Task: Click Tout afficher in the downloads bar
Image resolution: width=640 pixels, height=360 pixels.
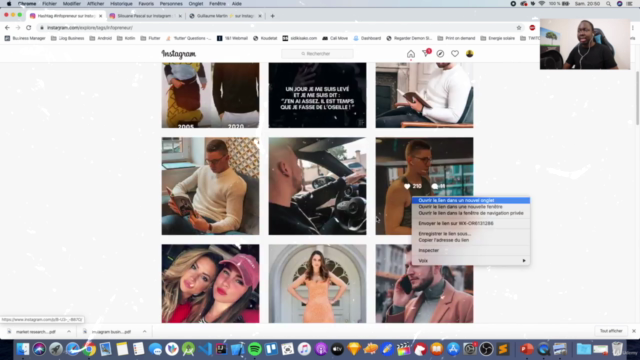Action: [x=611, y=331]
